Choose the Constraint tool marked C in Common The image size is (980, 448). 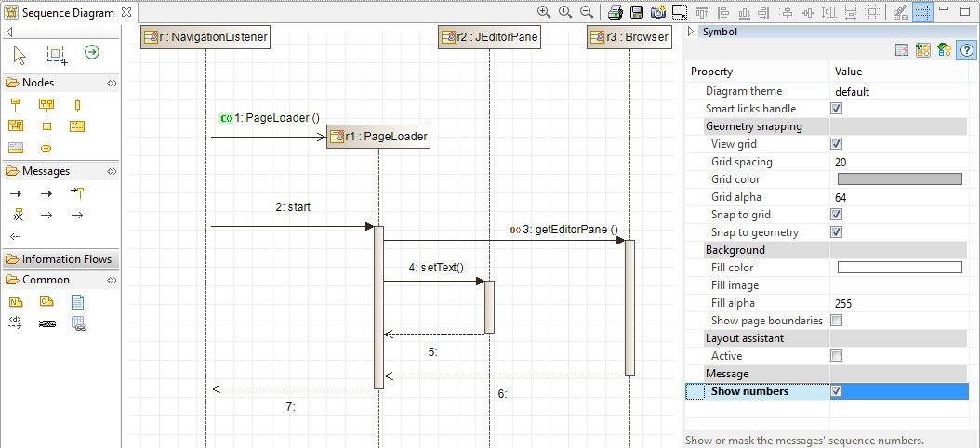(46, 302)
